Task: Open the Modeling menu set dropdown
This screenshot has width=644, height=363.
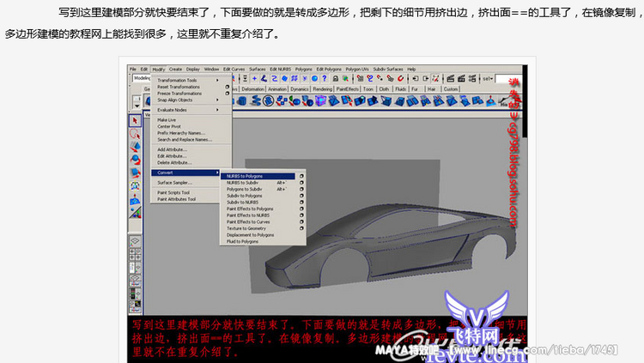Action: point(141,78)
